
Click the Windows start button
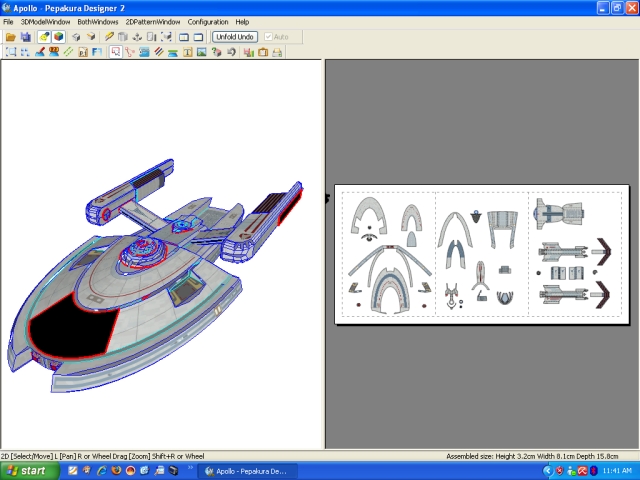point(29,471)
